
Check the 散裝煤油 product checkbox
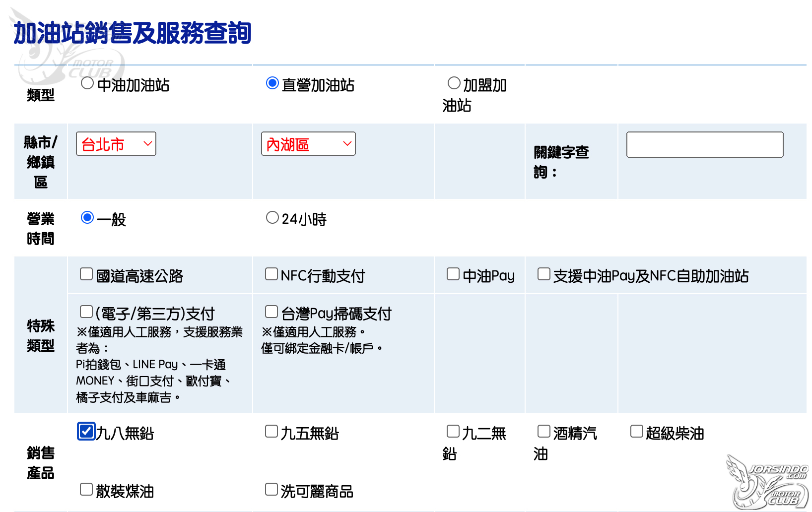point(86,489)
